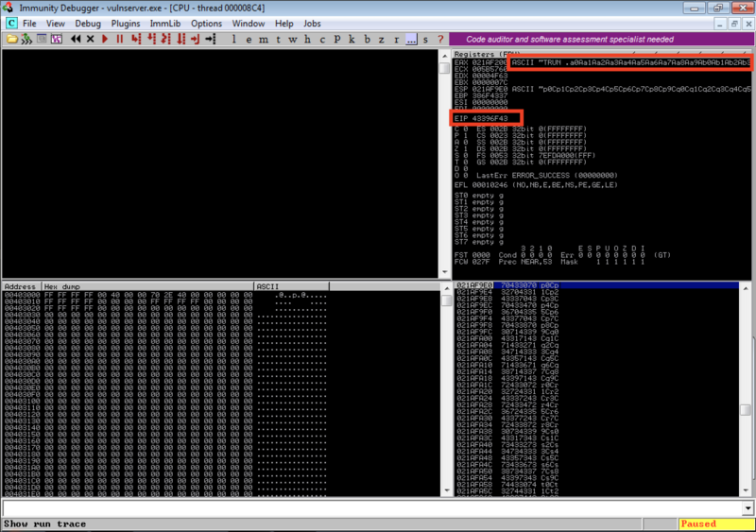The width and height of the screenshot is (756, 532).
Task: Open the Plugins menu
Action: click(x=126, y=24)
